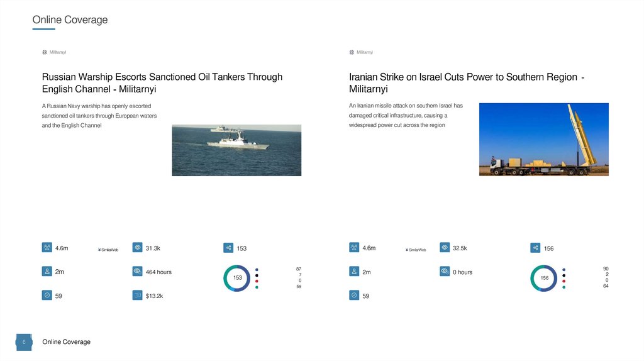Open the Iranian Strike on Israel Cuts Power headline

(467, 83)
